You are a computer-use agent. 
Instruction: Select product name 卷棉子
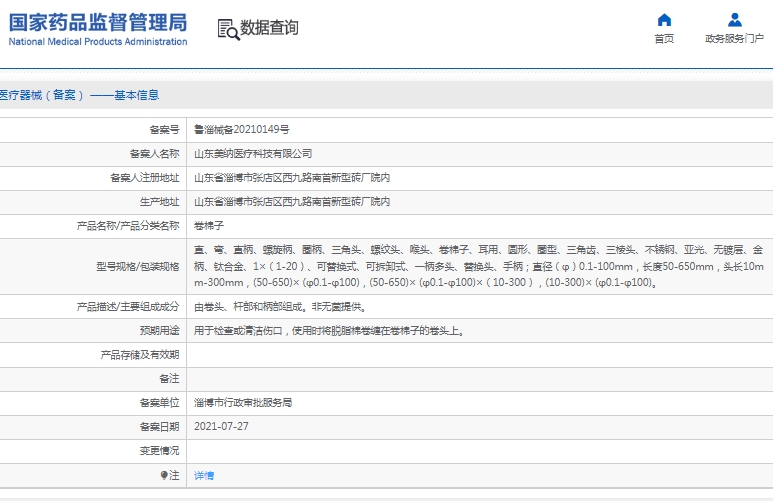tap(209, 226)
